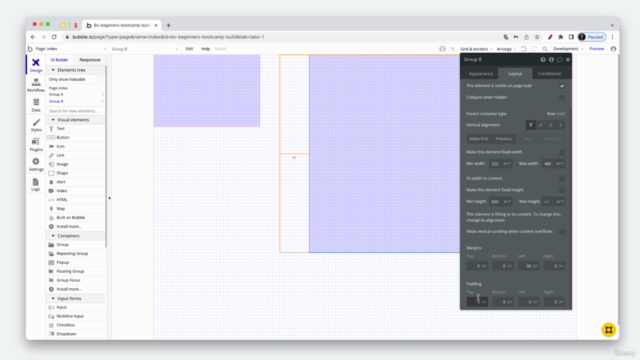
Task: Switch to the Responsive tab
Action: pos(90,60)
